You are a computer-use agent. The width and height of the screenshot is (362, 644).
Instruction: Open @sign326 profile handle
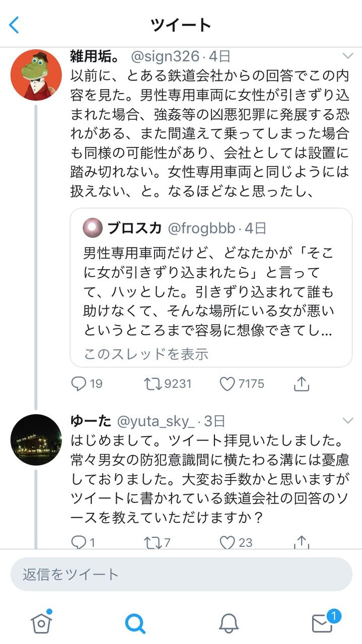[165, 56]
